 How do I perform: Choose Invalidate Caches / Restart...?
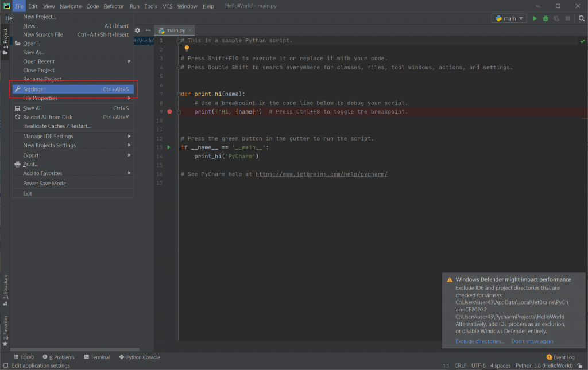tap(73, 126)
